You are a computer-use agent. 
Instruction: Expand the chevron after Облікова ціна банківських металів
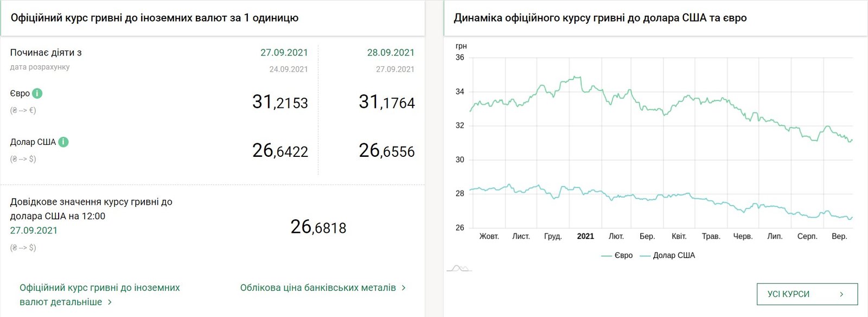404,288
